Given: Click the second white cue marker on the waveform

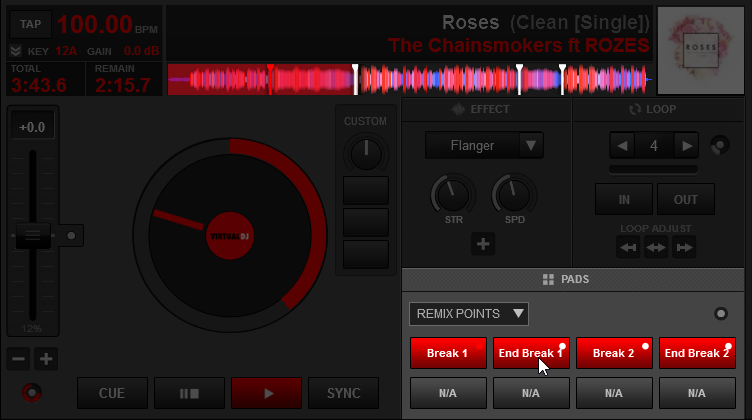Looking at the screenshot, I should click(519, 79).
